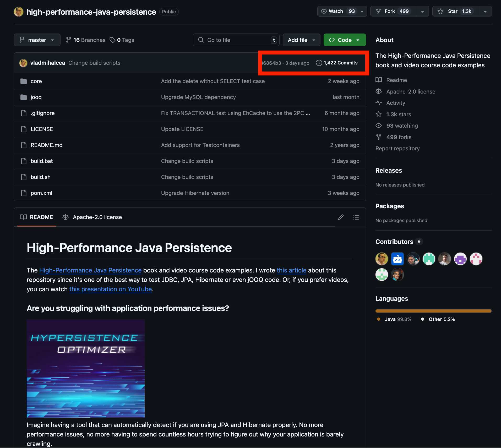This screenshot has height=448, width=501.
Task: Click the orange Java languages bar
Action: click(x=433, y=311)
